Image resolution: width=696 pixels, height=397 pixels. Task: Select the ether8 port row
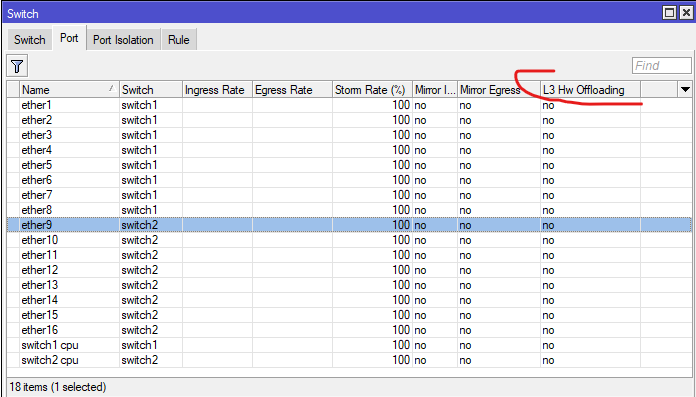[x=349, y=210]
